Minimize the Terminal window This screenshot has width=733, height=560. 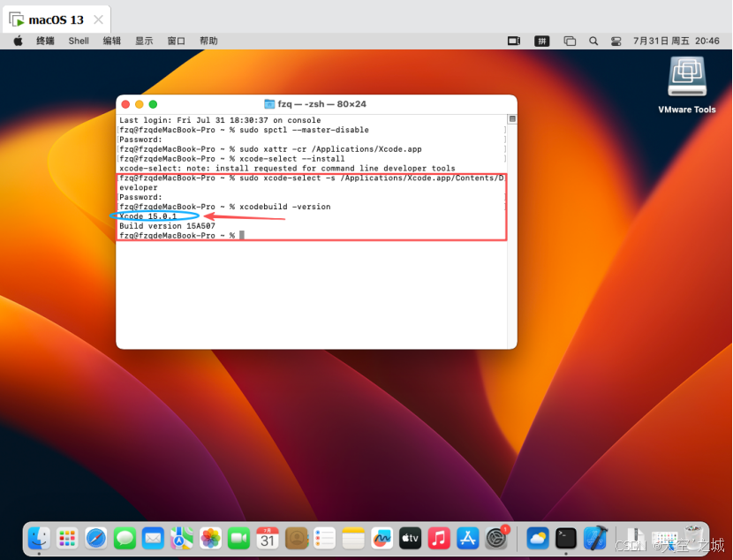click(139, 104)
